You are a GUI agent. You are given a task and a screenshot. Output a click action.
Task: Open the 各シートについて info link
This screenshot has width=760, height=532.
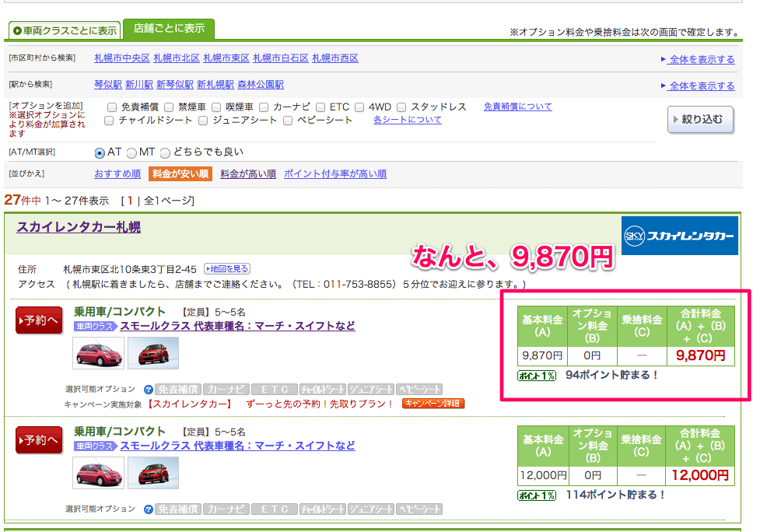click(407, 120)
